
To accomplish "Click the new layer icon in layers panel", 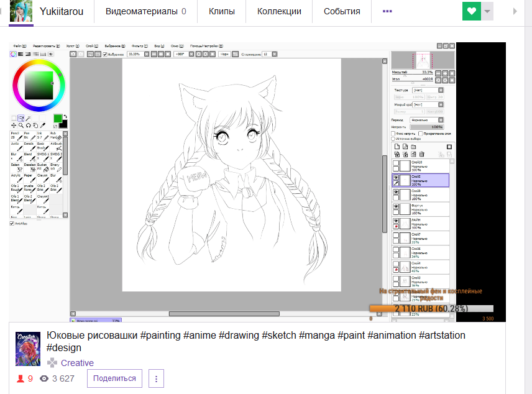I will 397,147.
